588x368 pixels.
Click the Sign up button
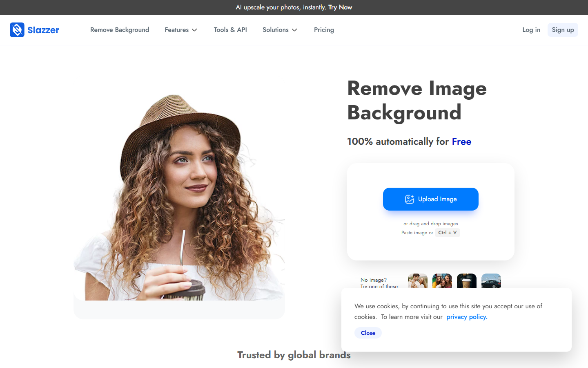pyautogui.click(x=563, y=29)
